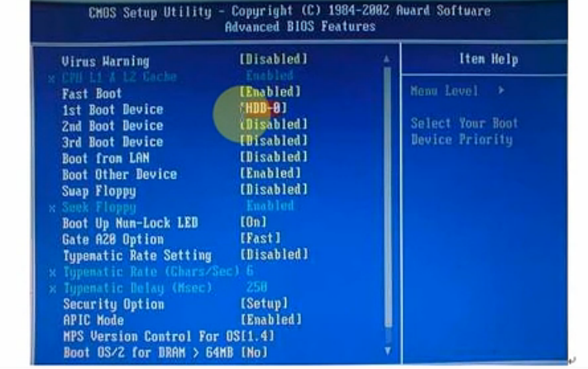Viewport: 588px width, 369px height.
Task: Open the 1st Boot Device HDD-0 selection
Action: click(x=263, y=108)
